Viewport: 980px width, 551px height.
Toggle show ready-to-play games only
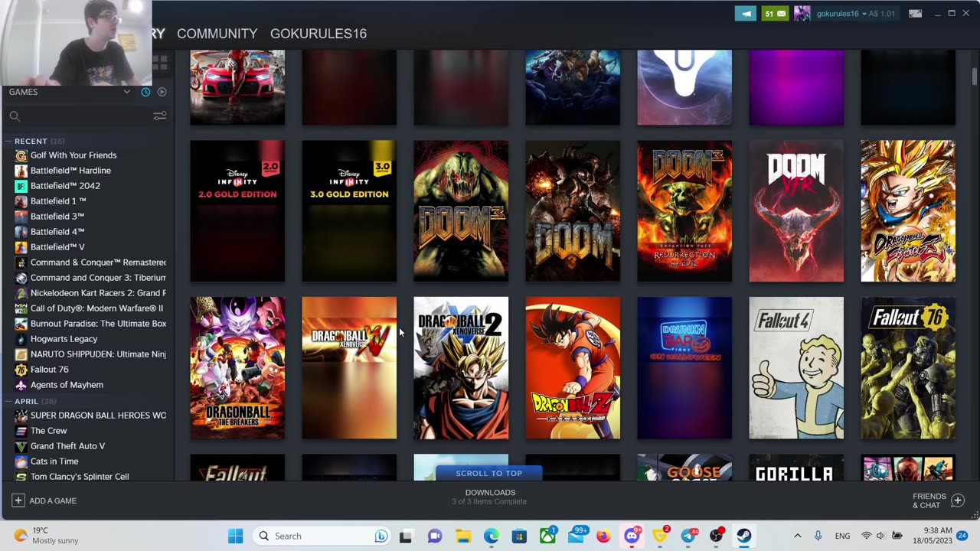[x=162, y=92]
